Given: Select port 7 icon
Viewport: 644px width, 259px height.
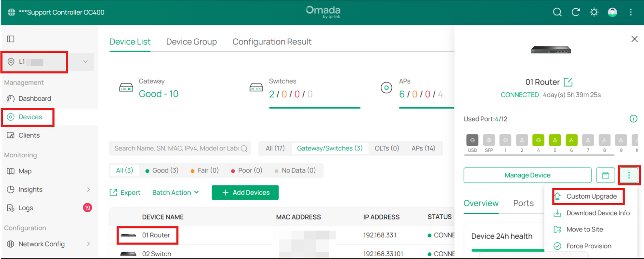Looking at the screenshot, I should click(588, 140).
